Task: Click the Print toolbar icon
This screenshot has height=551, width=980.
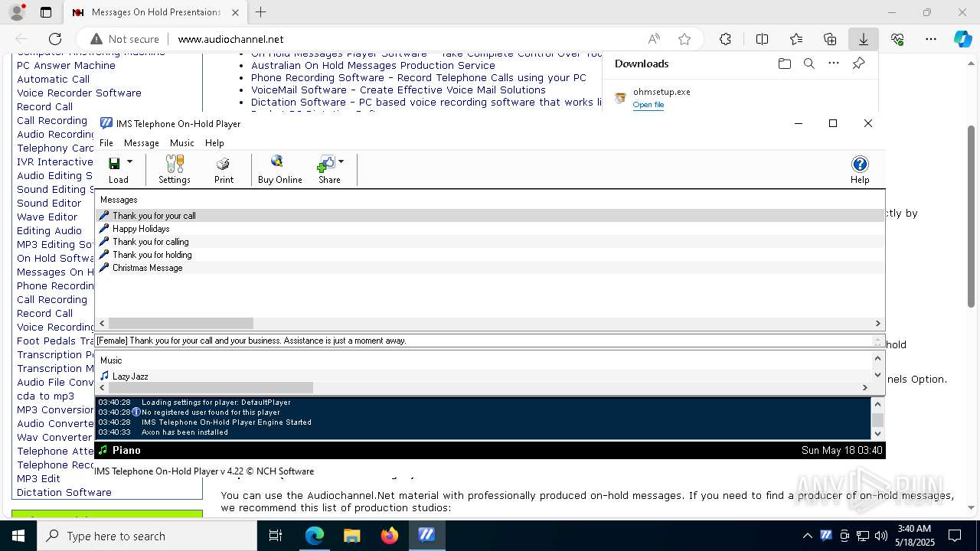Action: [x=224, y=169]
